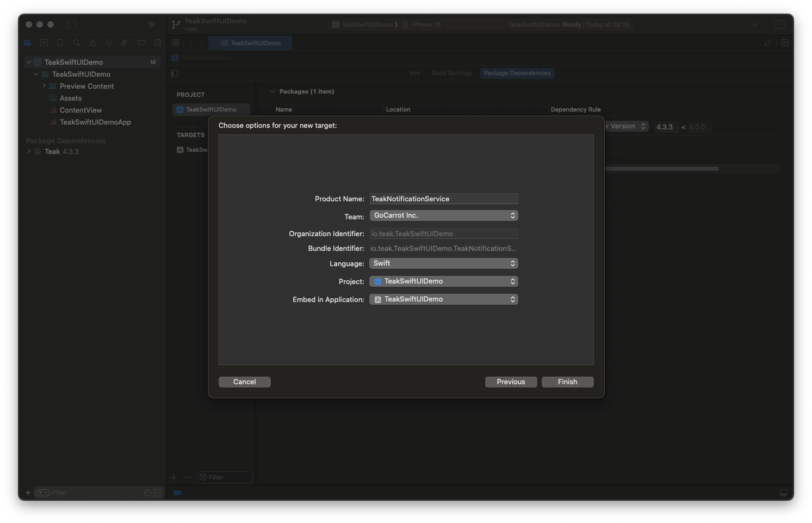Toggle the navigator sidebar button
This screenshot has width=812, height=523.
click(71, 24)
